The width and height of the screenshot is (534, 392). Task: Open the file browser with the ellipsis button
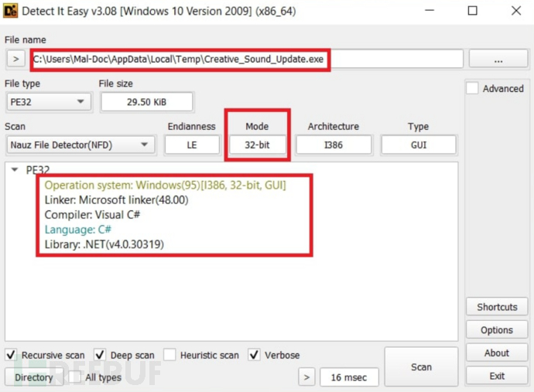(498, 60)
